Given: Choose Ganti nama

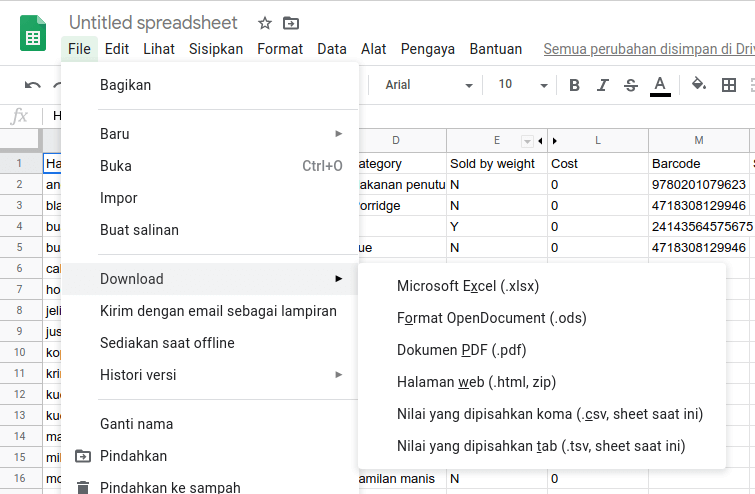Looking at the screenshot, I should tap(210, 424).
